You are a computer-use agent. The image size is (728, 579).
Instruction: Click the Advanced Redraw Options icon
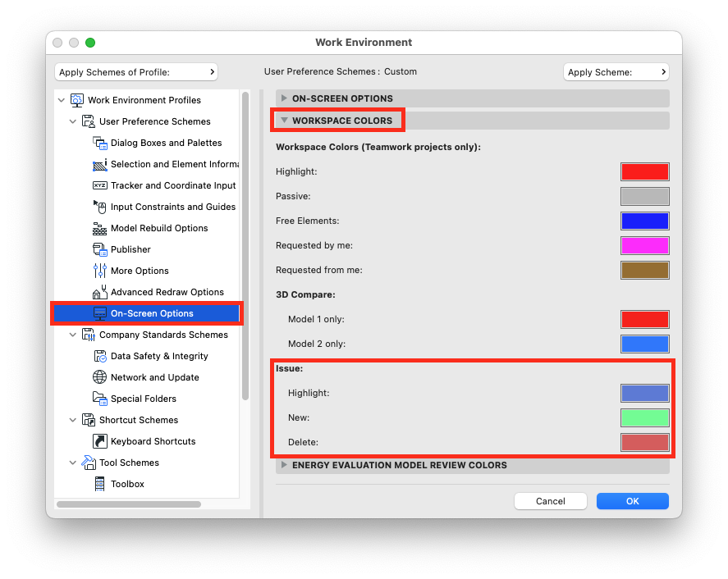pos(100,292)
